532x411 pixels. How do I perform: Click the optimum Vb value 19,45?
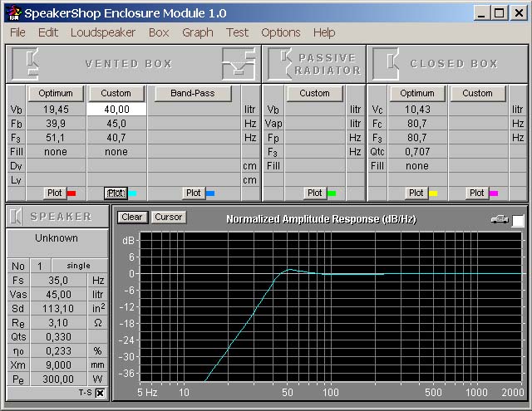[56, 110]
